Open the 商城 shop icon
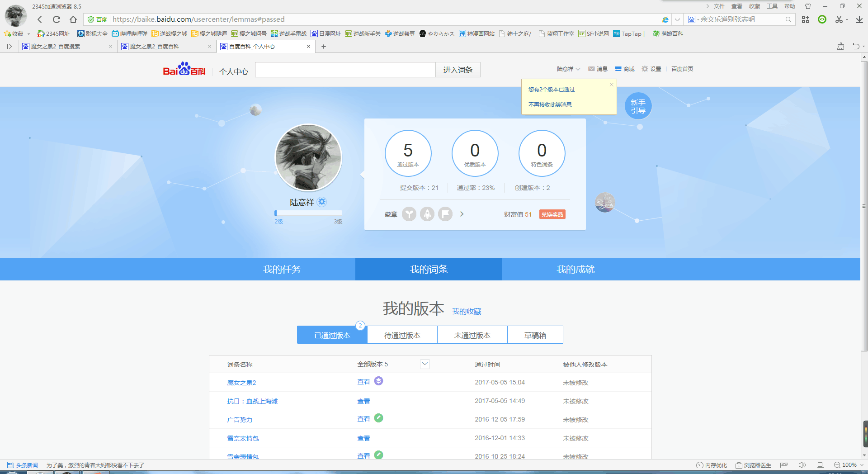868x474 pixels. (618, 69)
